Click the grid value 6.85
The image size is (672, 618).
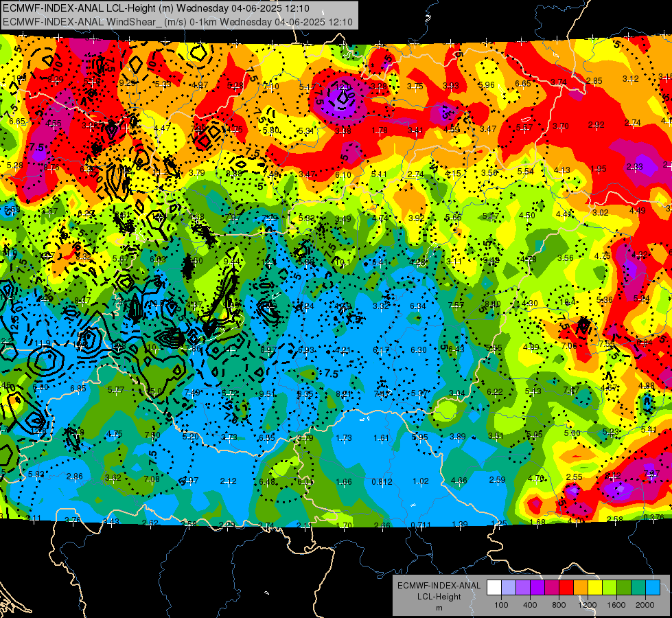pos(78,388)
